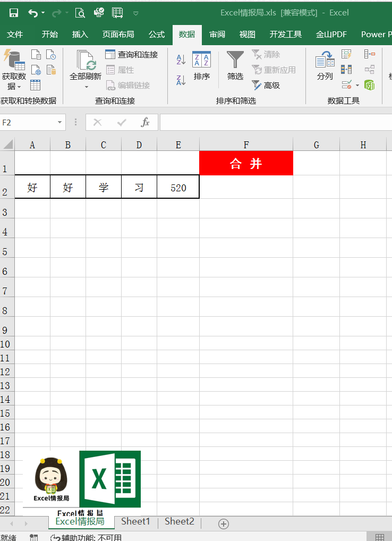The image size is (392, 541).
Task: Select the Sheet2 worksheet tab
Action: pos(180,521)
